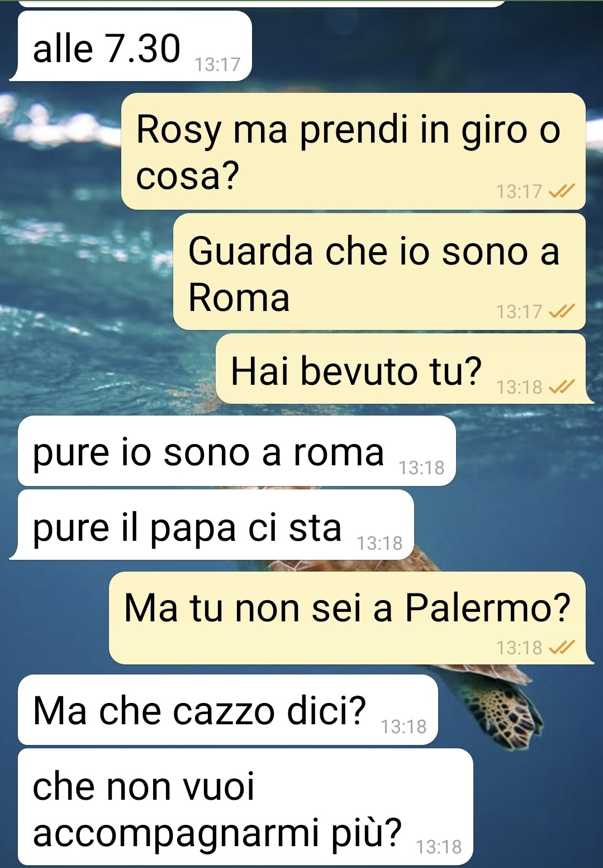Click the 13:17 timestamp on 'alle 7.30'
This screenshot has width=603, height=868.
(217, 65)
